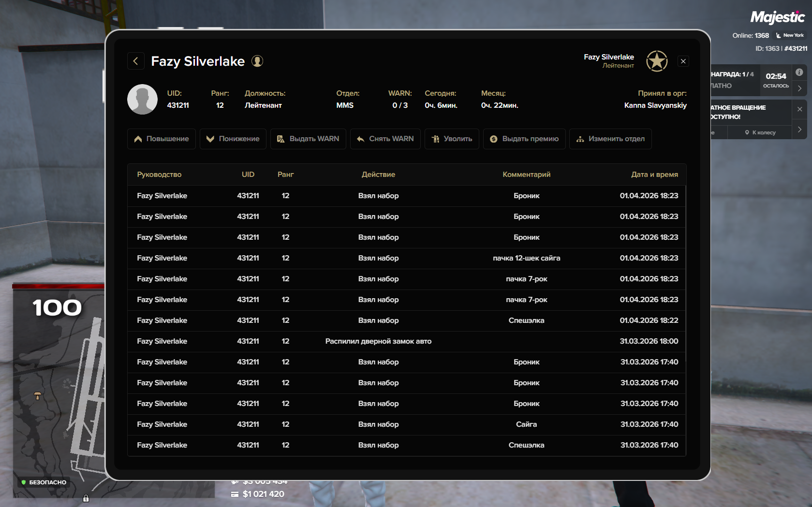Click the padlock icon below the minimap
This screenshot has height=507, width=812.
86,498
